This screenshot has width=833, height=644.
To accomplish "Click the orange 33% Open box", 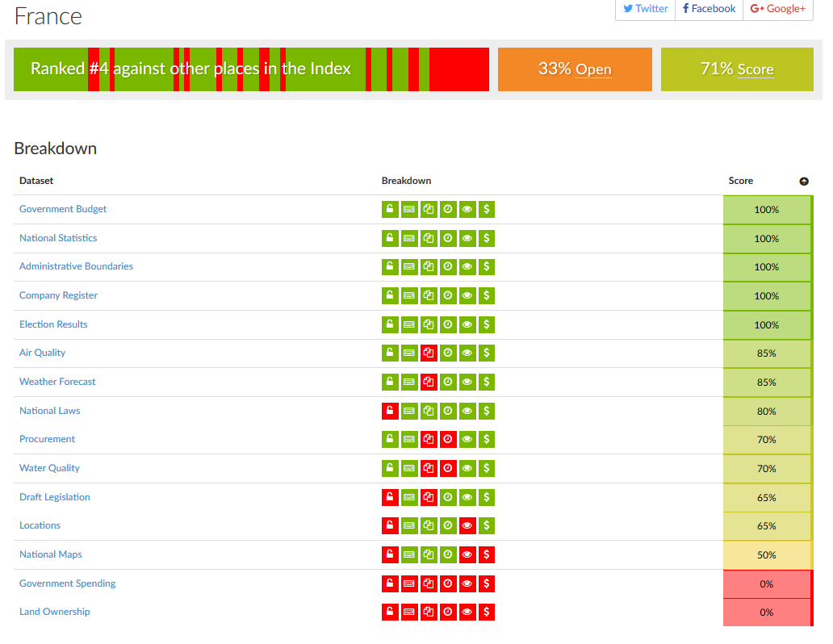I will [x=575, y=69].
